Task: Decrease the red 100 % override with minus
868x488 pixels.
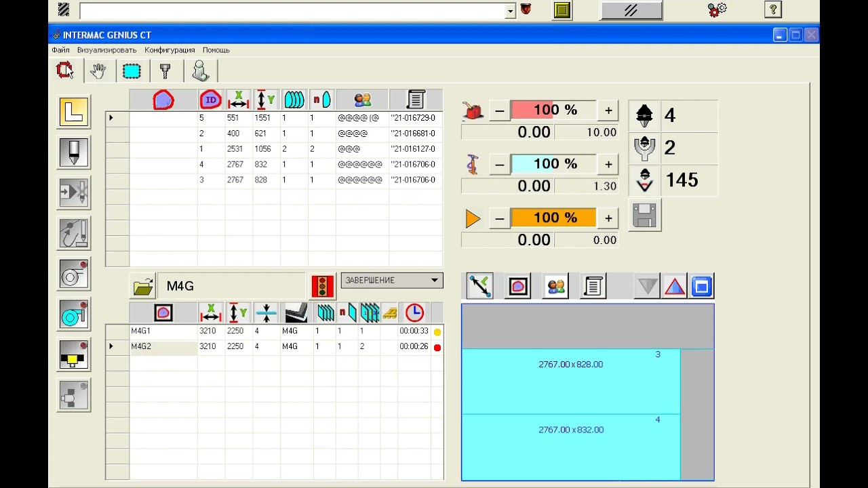Action: [x=500, y=110]
